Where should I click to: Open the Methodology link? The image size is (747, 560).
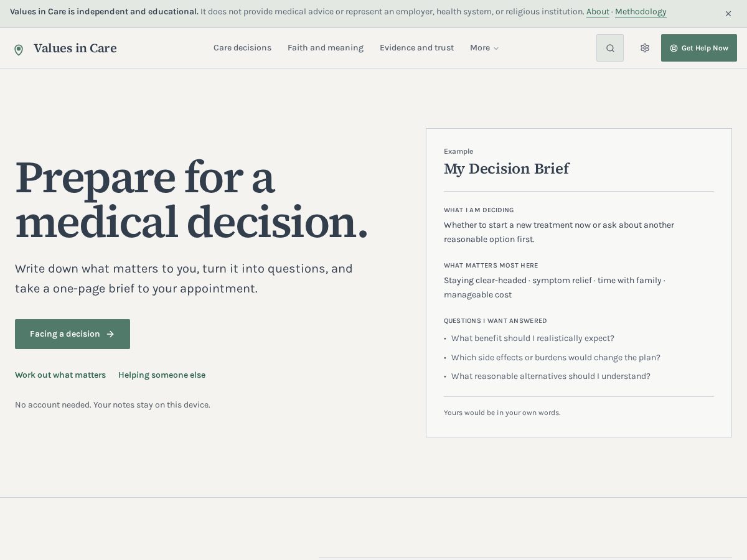tap(641, 12)
